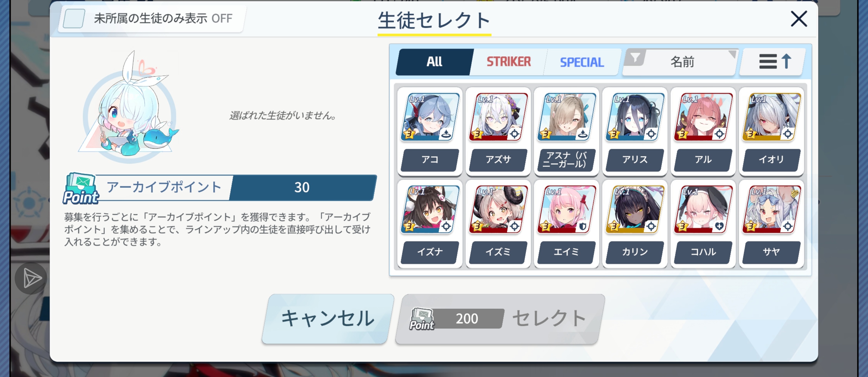Viewport: 868px width, 377px height.
Task: Switch to the STRIKER tab
Action: (x=509, y=62)
